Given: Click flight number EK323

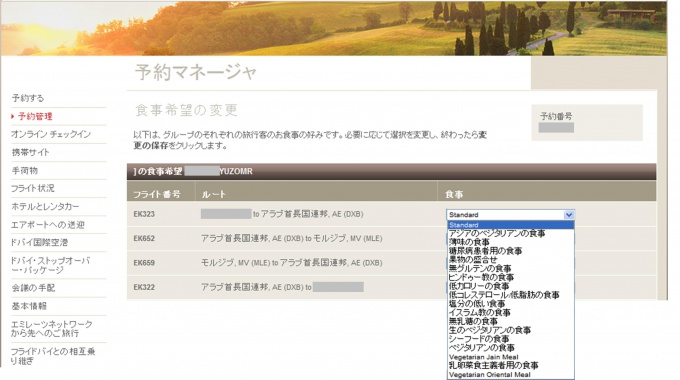Looking at the screenshot, I should [x=144, y=214].
